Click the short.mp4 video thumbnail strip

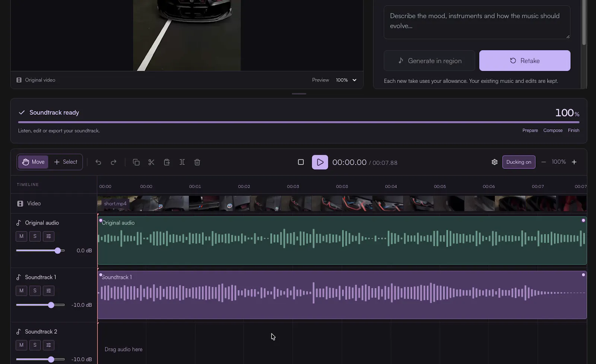click(342, 203)
